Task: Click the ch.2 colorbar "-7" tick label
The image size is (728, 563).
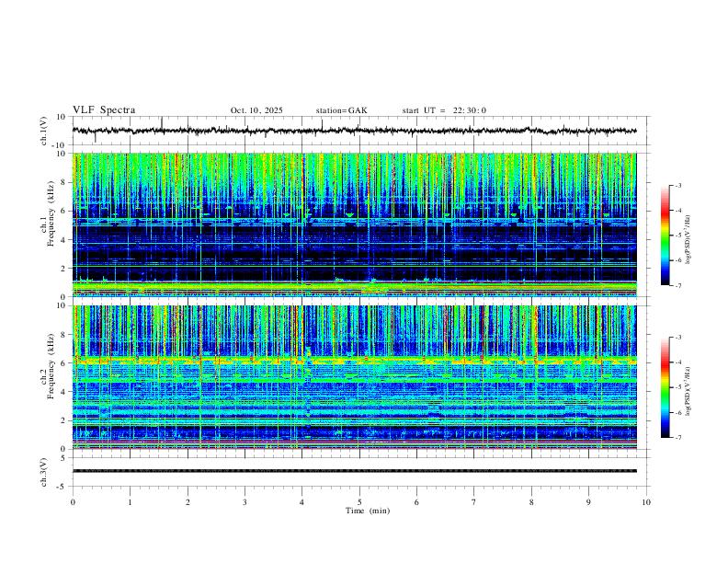Action: click(677, 437)
